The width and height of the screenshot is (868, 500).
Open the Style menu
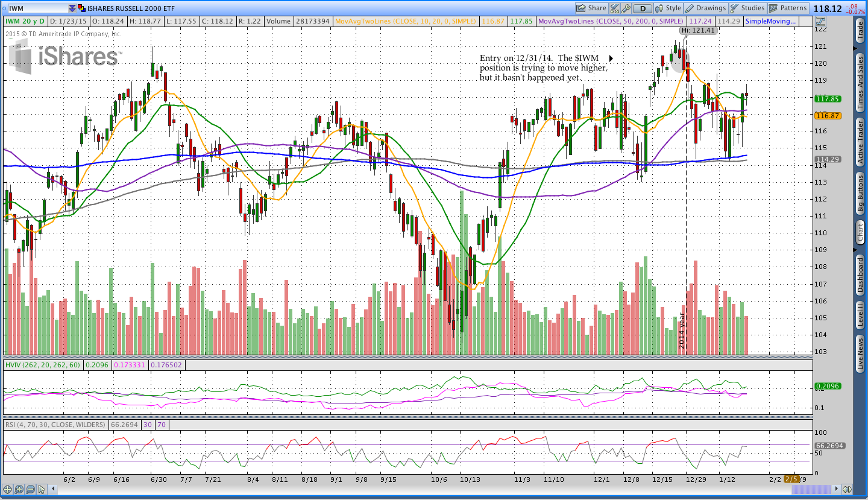(668, 8)
